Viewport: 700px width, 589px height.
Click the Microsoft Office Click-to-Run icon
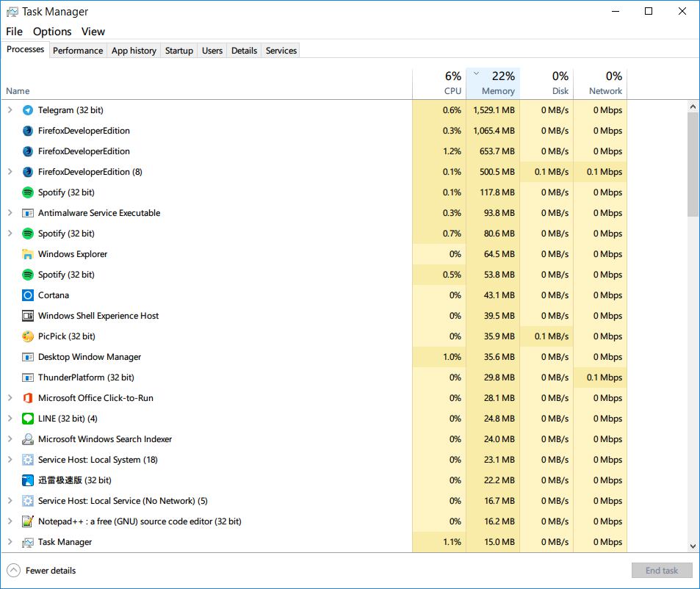tap(28, 398)
